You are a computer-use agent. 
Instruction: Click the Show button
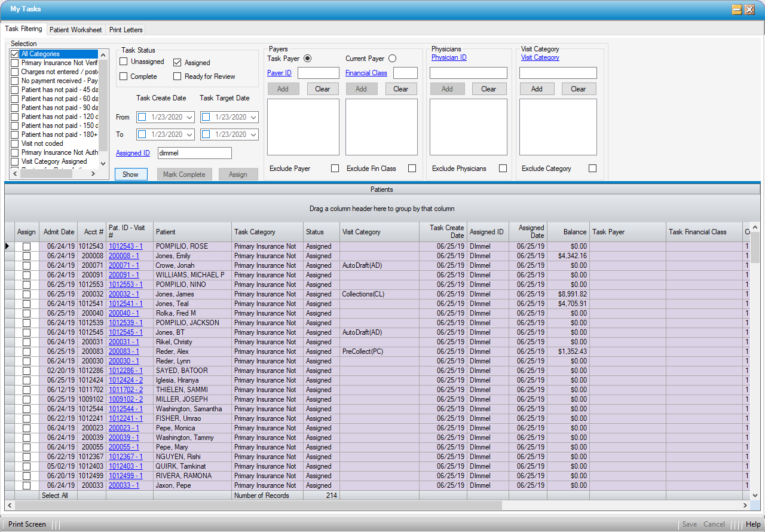click(131, 175)
